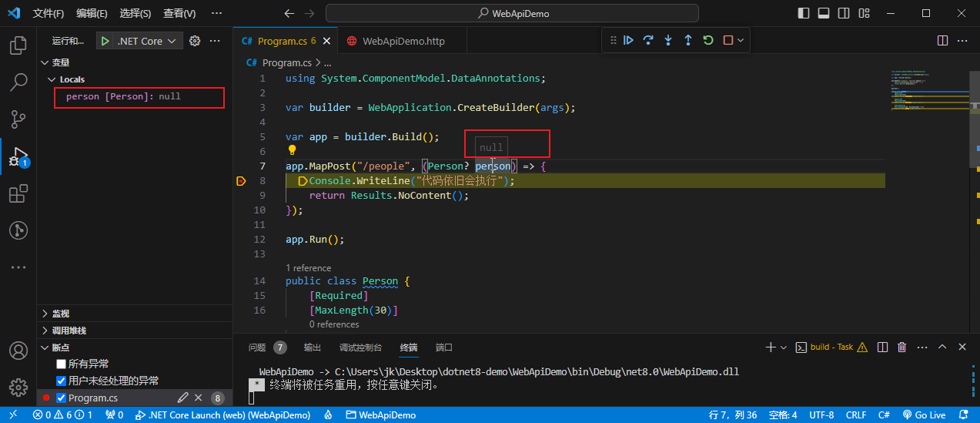The image size is (980, 423).
Task: Enable the 所有异常 breakpoint checkbox
Action: pos(62,364)
